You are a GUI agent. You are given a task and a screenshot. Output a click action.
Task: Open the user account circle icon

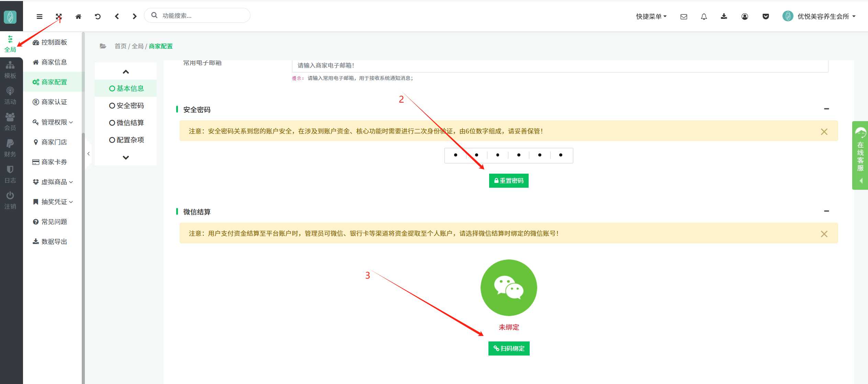(x=745, y=16)
